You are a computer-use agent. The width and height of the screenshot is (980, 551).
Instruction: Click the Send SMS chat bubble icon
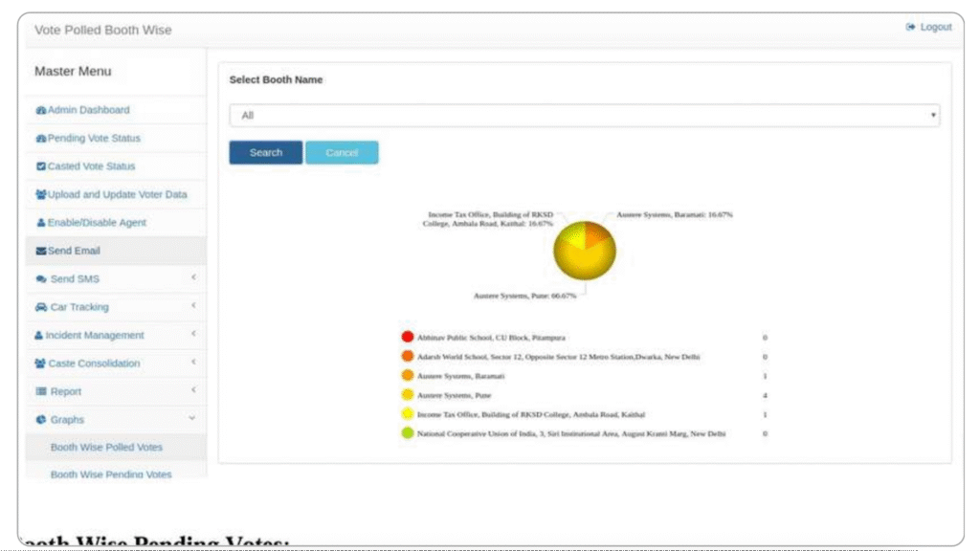pos(41,279)
